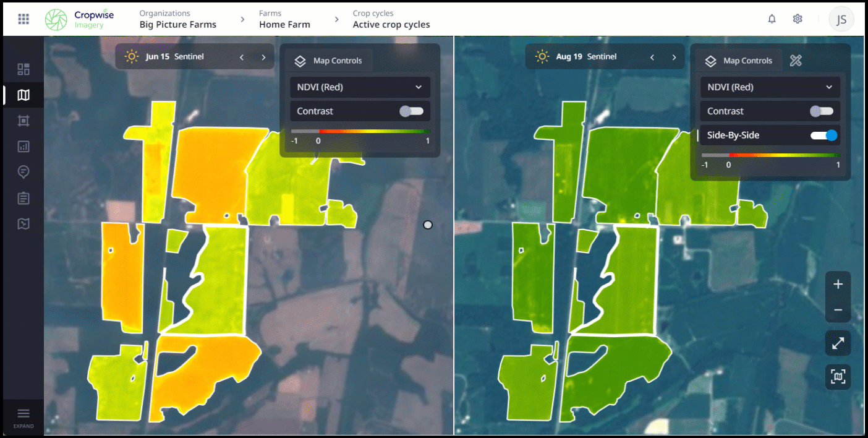Click the notifications bell icon
Image resolution: width=868 pixels, height=438 pixels.
pos(772,19)
